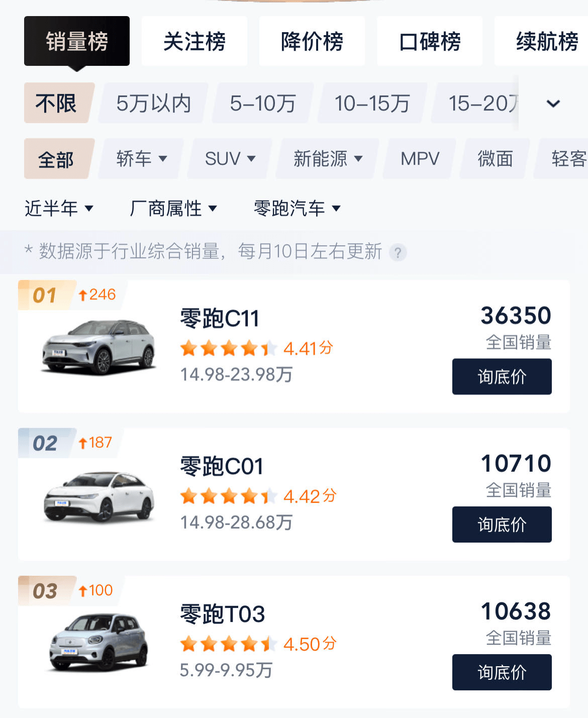Click the 零跑T03 star rating
Screen dimensions: 588x718
pyautogui.click(x=228, y=644)
